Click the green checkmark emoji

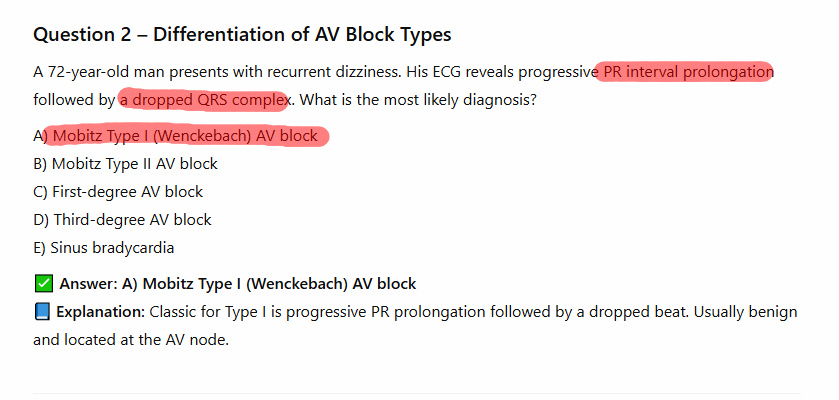click(43, 284)
